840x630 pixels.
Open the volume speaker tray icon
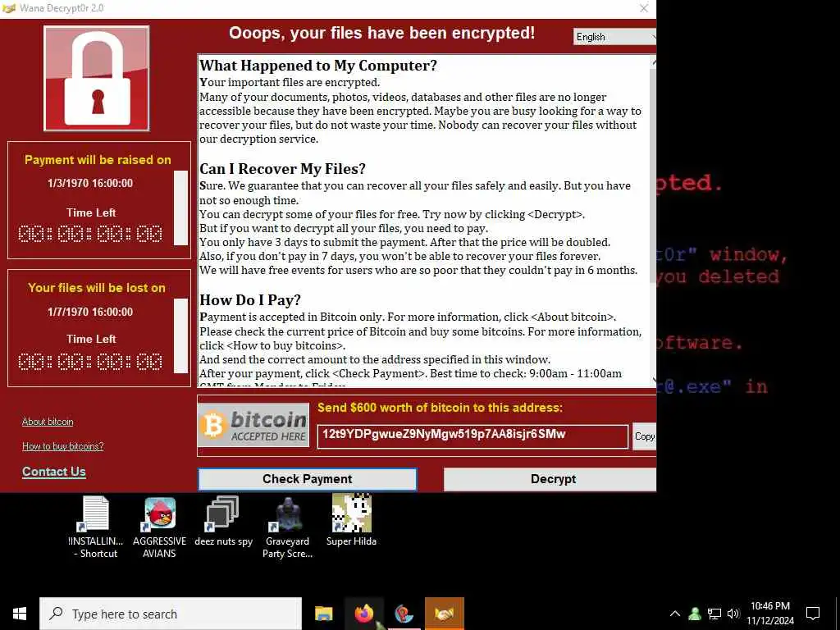[733, 614]
